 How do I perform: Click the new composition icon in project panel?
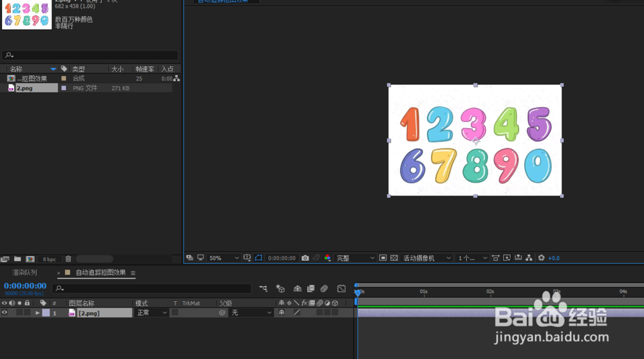click(30, 259)
